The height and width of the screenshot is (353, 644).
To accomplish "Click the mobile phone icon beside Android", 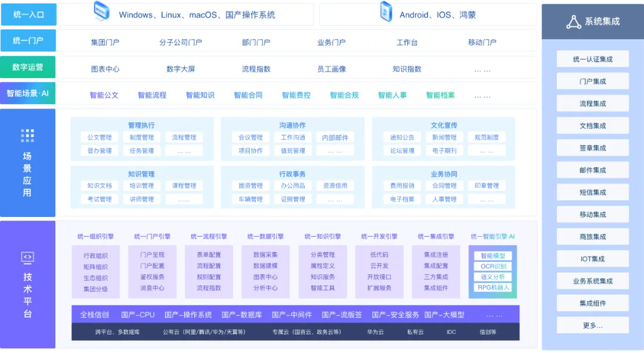I will click(386, 13).
